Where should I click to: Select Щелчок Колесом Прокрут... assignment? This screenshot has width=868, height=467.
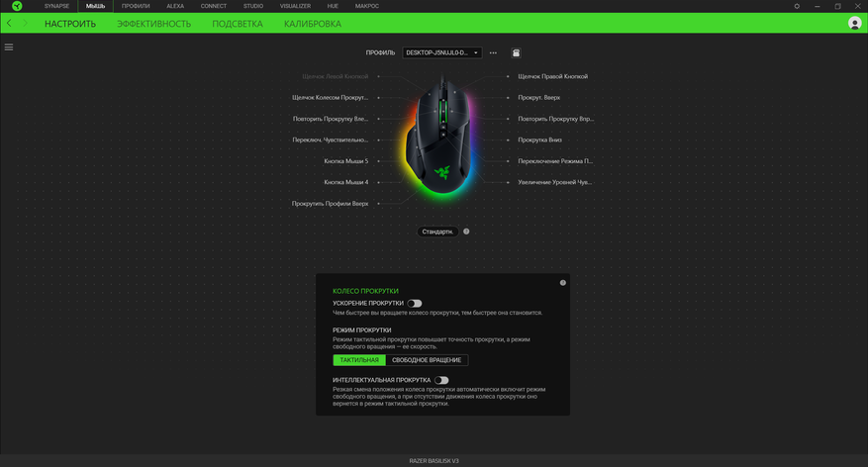[x=330, y=97]
